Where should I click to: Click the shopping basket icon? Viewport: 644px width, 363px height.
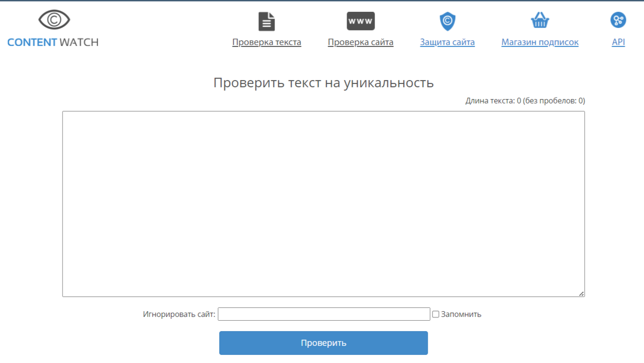click(x=540, y=20)
